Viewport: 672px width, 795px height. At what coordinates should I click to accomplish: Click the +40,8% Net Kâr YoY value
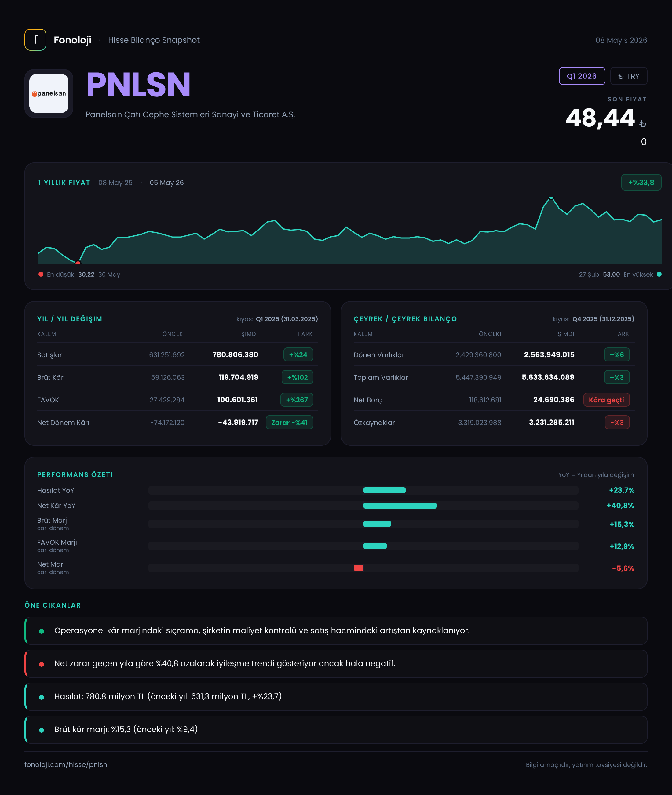coord(620,505)
